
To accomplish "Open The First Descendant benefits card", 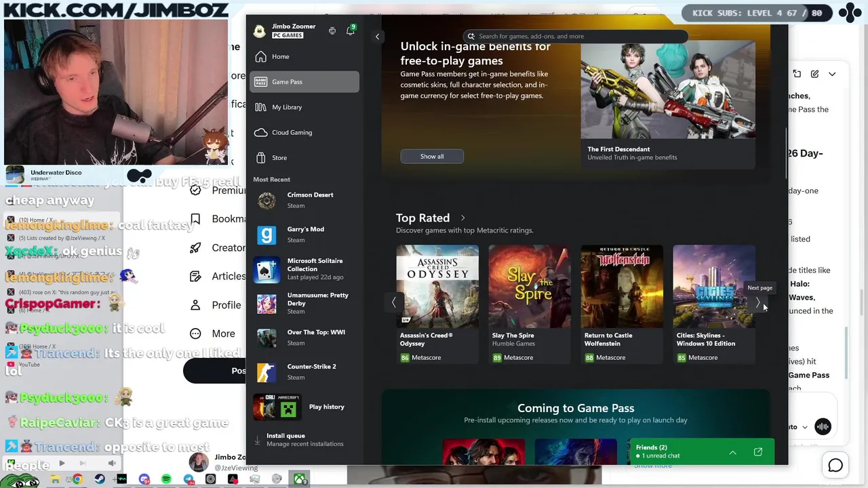I will click(668, 104).
